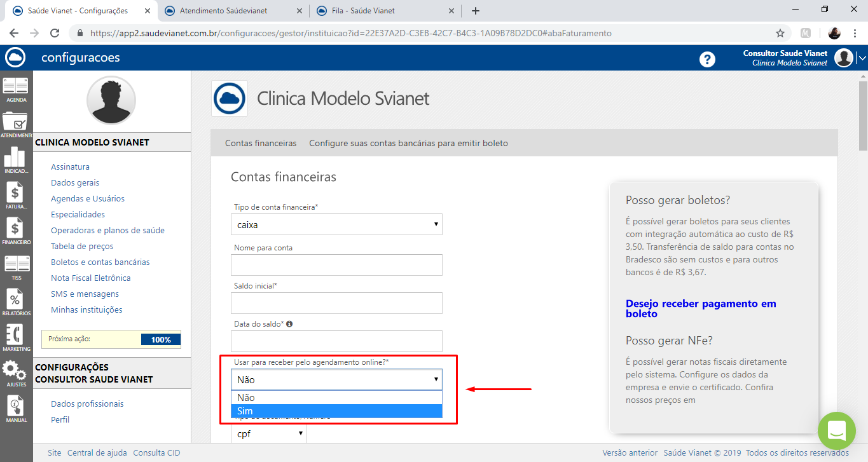Close the Atendimento Saúdevianet tab

click(x=298, y=11)
